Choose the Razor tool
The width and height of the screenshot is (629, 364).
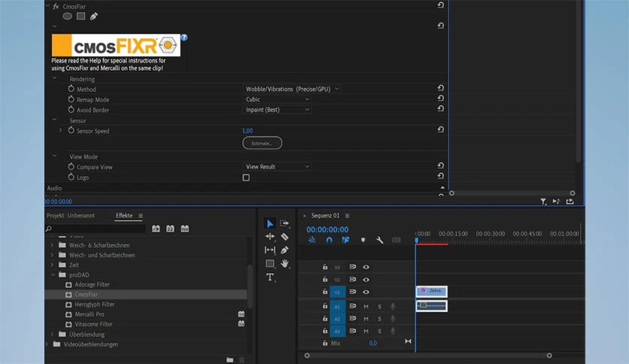(x=284, y=236)
